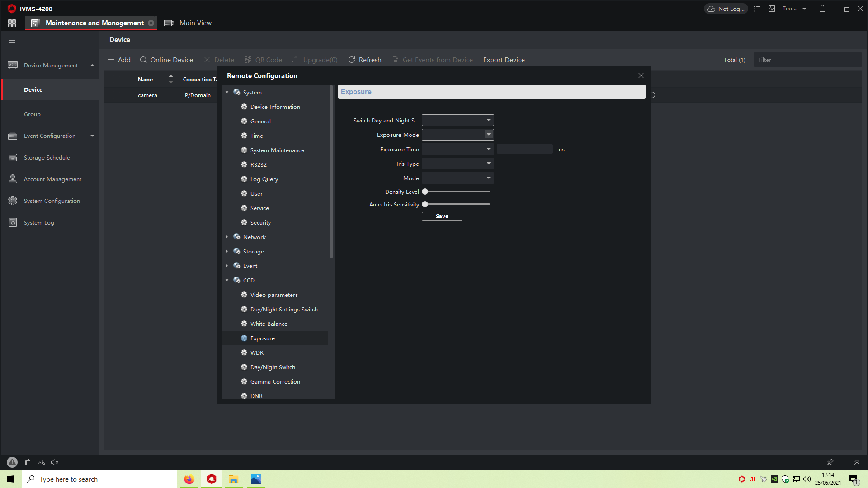This screenshot has width=868, height=488.
Task: Open Switch Day and Night dropdown
Action: [458, 120]
